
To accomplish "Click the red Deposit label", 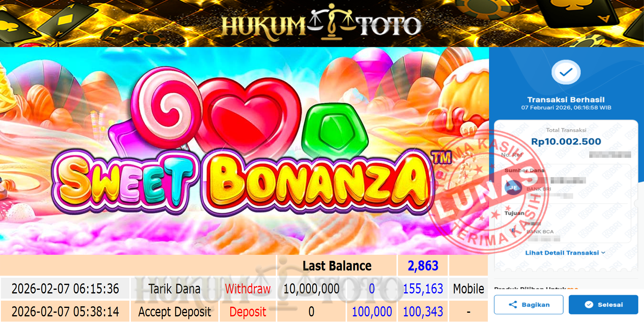I will tap(248, 312).
